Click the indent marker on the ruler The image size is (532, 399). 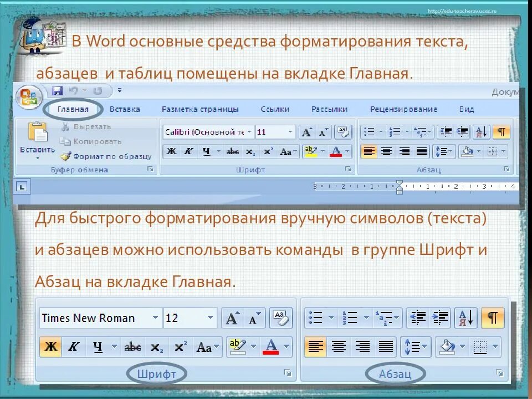coord(400,187)
